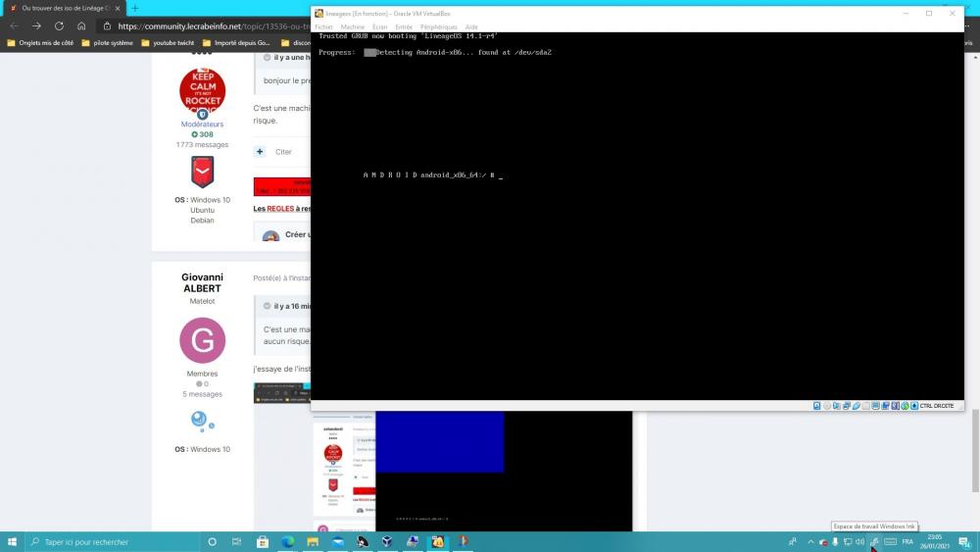Click network adapters icon in VirtualBox status bar
The image size is (980, 552).
847,406
